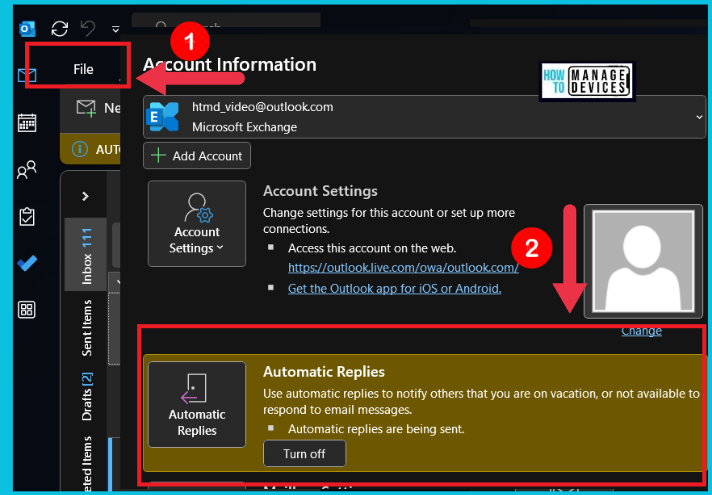The height and width of the screenshot is (495, 712).
Task: Click the Send/Receive sync icon
Action: [x=59, y=29]
